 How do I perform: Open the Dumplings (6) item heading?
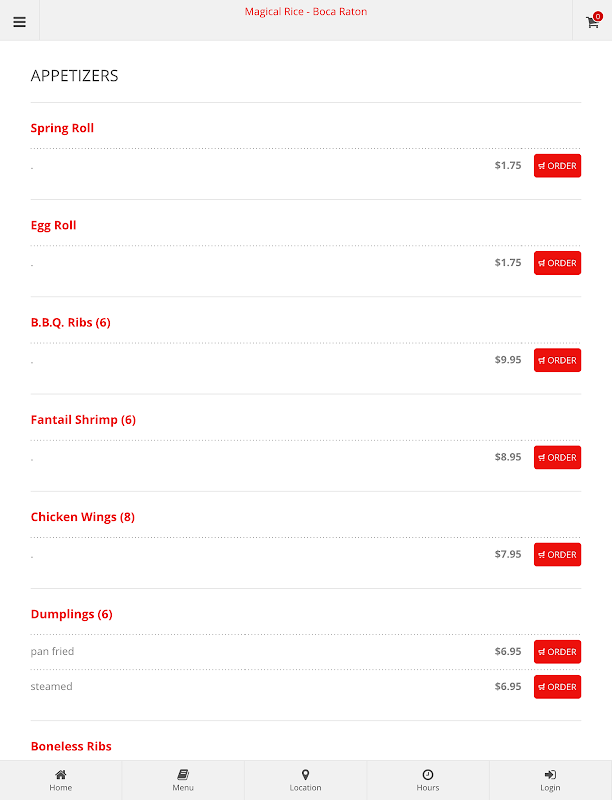tap(71, 614)
